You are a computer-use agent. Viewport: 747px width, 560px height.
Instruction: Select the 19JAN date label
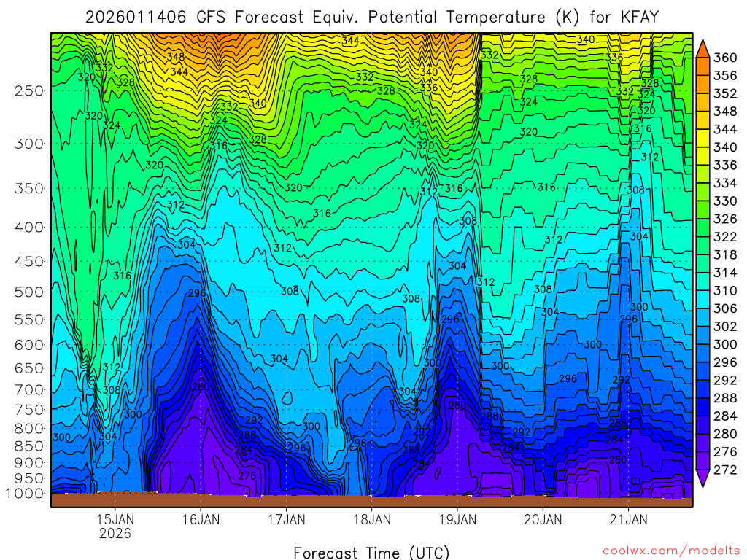pos(457,519)
